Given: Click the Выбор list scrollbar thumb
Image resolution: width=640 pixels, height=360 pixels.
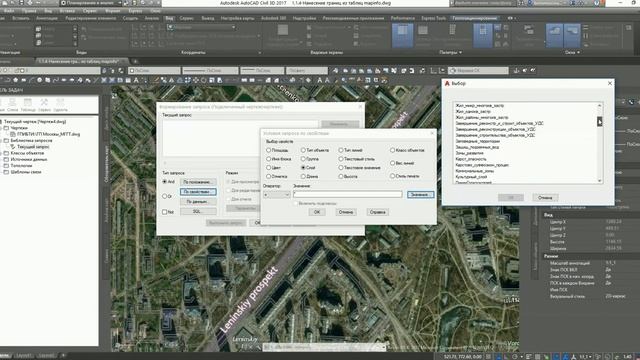Looking at the screenshot, I should tap(600, 121).
